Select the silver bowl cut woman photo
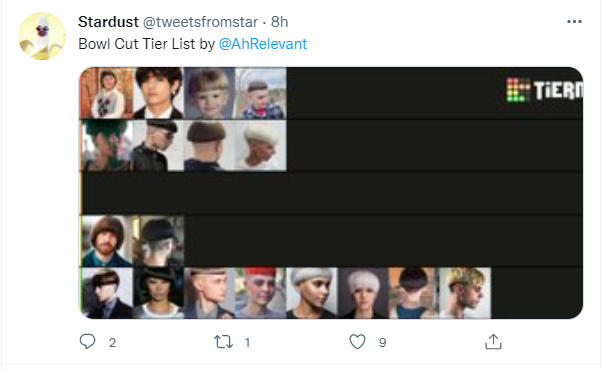603x370 pixels. 311,293
